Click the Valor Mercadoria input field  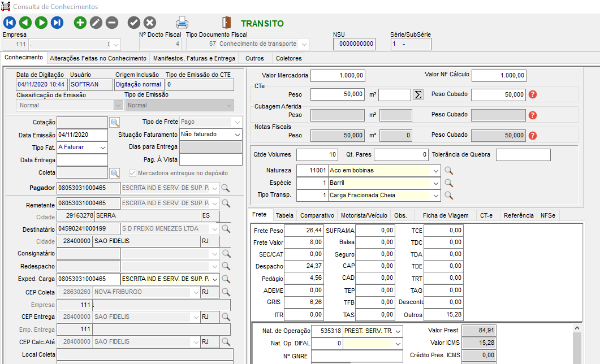point(338,75)
